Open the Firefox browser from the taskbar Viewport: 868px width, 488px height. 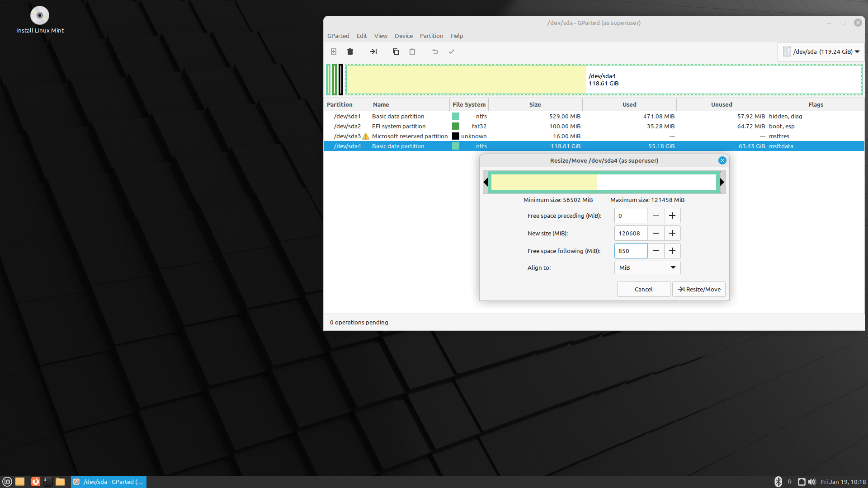35,482
